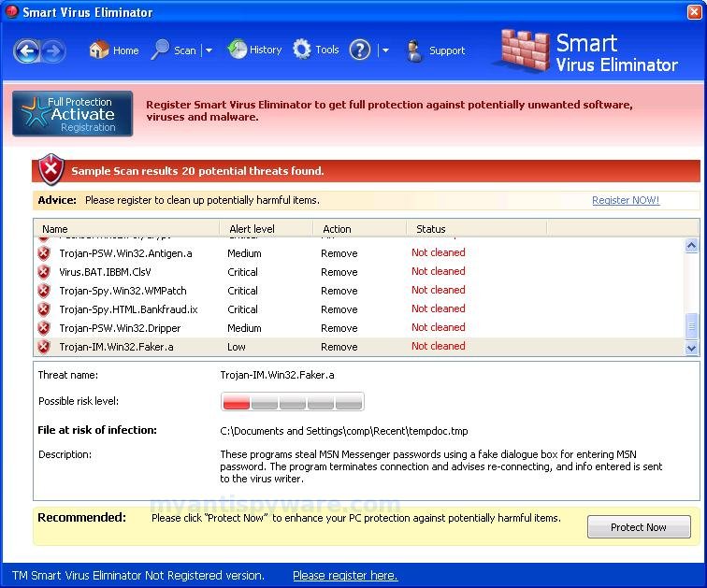This screenshot has width=707, height=588.
Task: Click the brick wall firewall logo
Action: click(x=525, y=50)
